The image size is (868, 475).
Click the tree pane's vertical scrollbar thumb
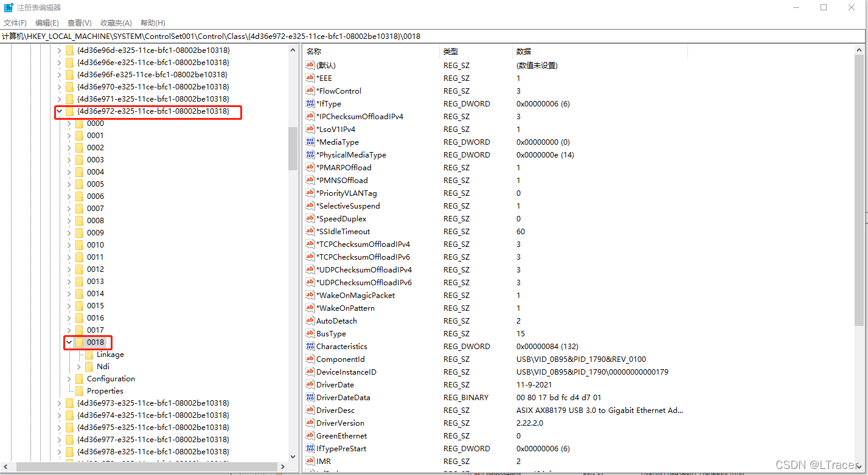pyautogui.click(x=293, y=148)
